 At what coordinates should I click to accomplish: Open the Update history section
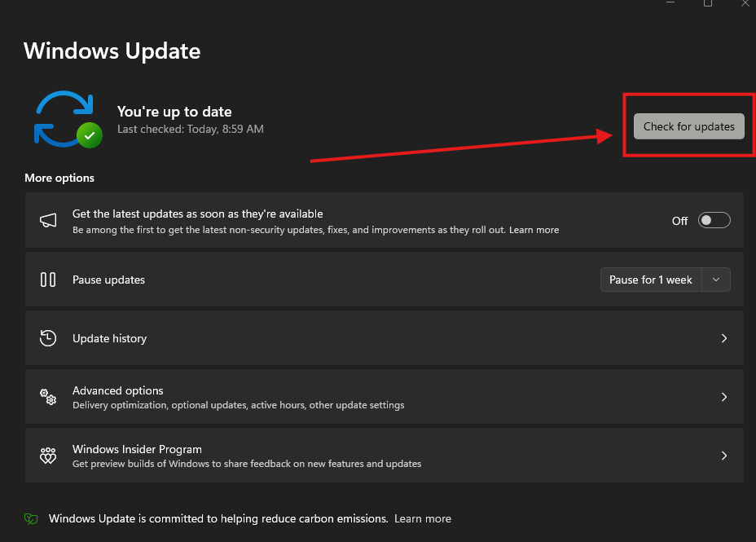pos(385,338)
